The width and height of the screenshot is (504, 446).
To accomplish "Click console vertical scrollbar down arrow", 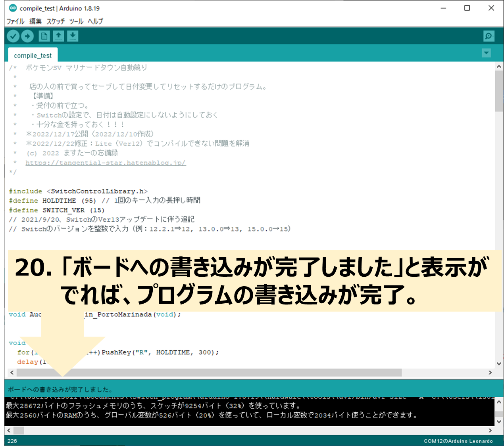I will [499, 422].
